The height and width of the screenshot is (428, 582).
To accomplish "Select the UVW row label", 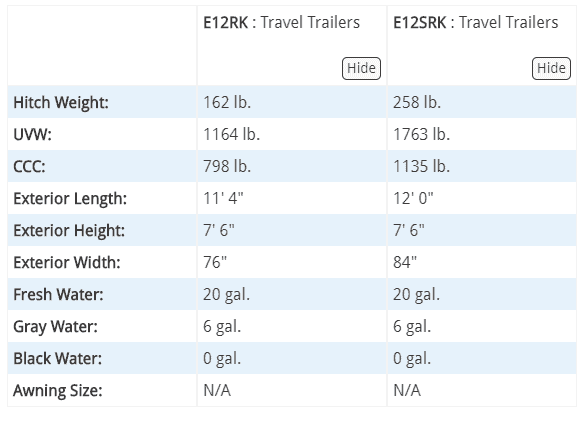I will pos(32,134).
